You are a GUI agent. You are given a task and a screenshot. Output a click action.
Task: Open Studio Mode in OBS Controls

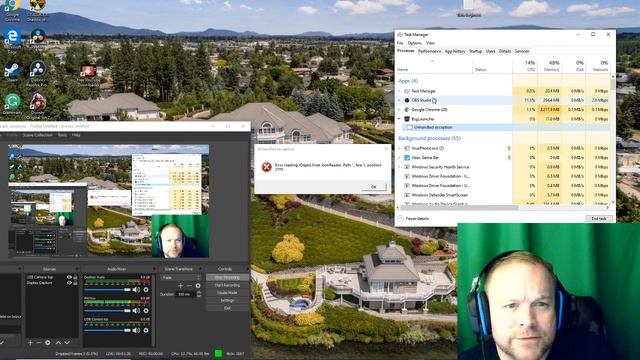pyautogui.click(x=227, y=293)
